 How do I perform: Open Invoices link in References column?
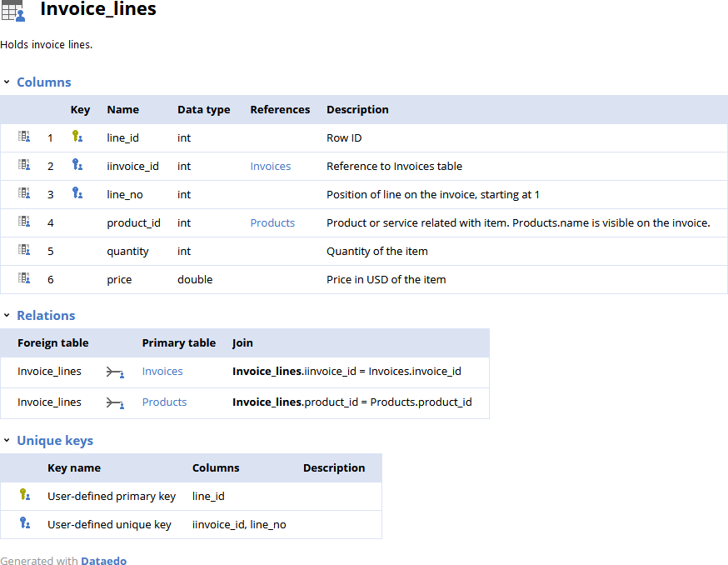(x=270, y=166)
